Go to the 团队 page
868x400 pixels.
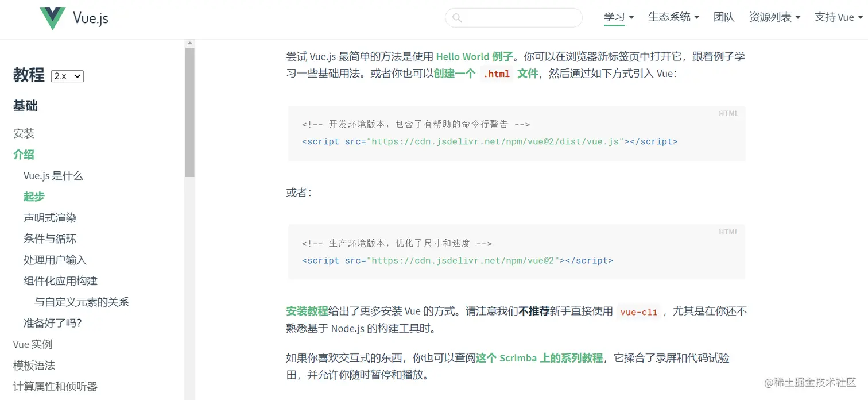[724, 17]
